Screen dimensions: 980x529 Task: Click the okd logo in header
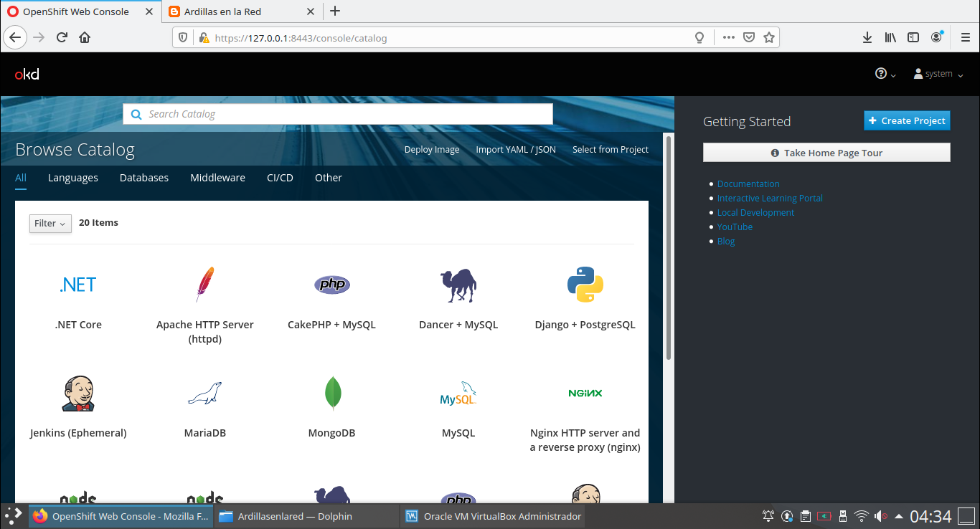click(27, 74)
